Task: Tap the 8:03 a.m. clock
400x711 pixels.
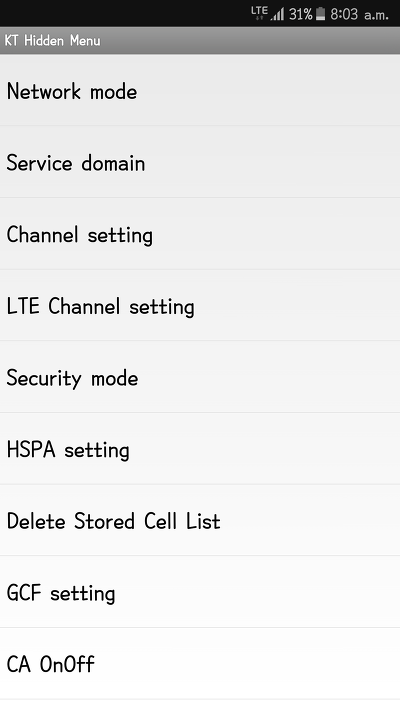Action: 360,14
